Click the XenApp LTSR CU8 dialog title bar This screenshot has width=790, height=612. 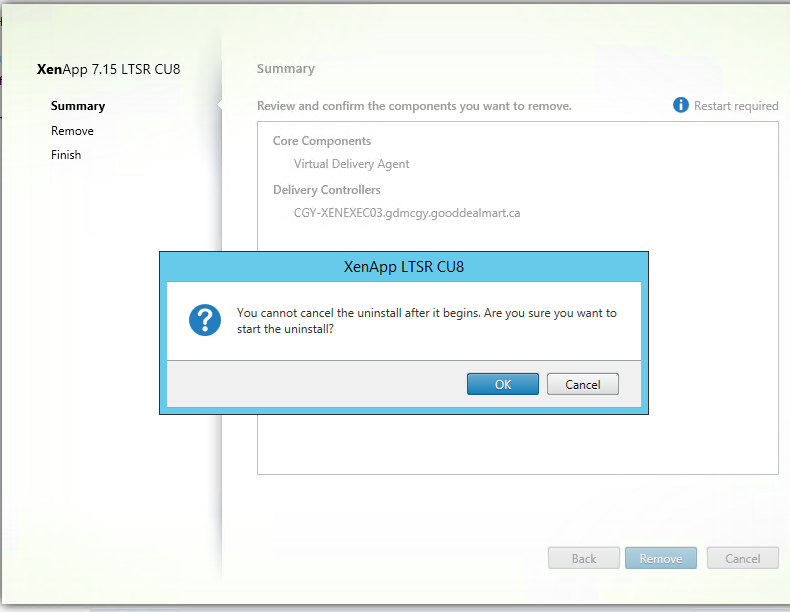tap(404, 267)
